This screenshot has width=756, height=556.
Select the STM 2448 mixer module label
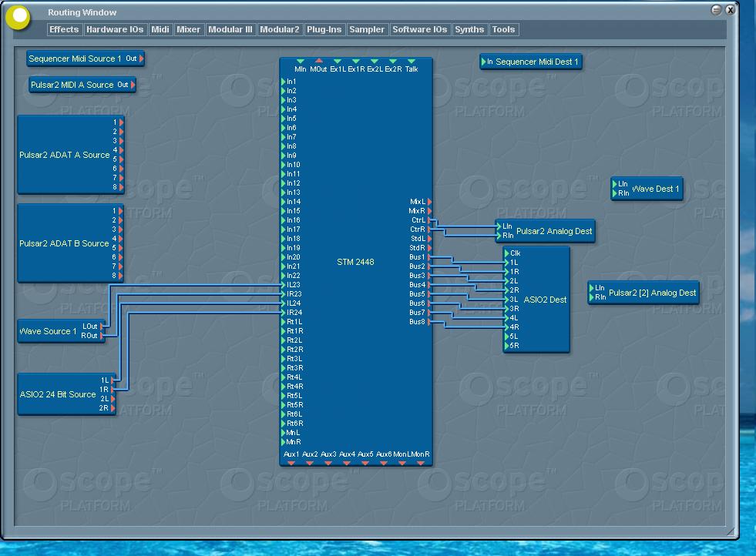355,262
